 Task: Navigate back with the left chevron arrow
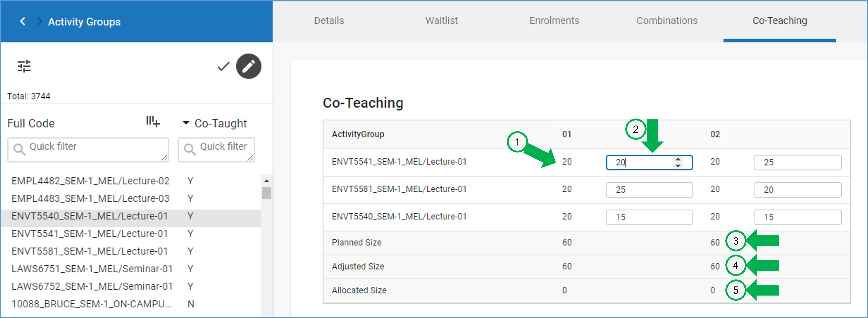pos(22,21)
